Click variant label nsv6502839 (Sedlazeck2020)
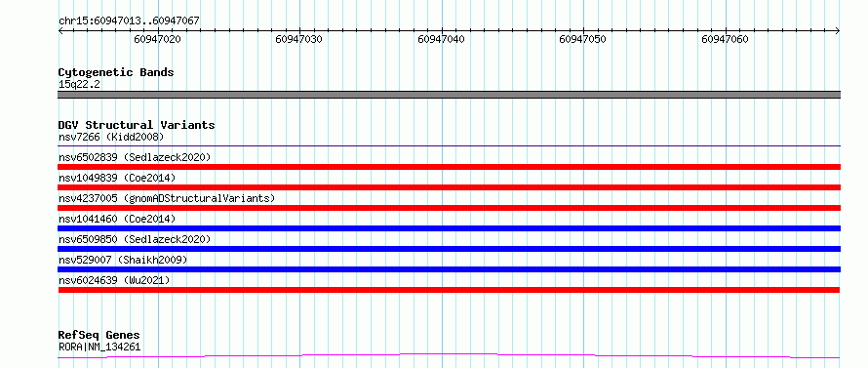The width and height of the screenshot is (868, 368). [135, 157]
